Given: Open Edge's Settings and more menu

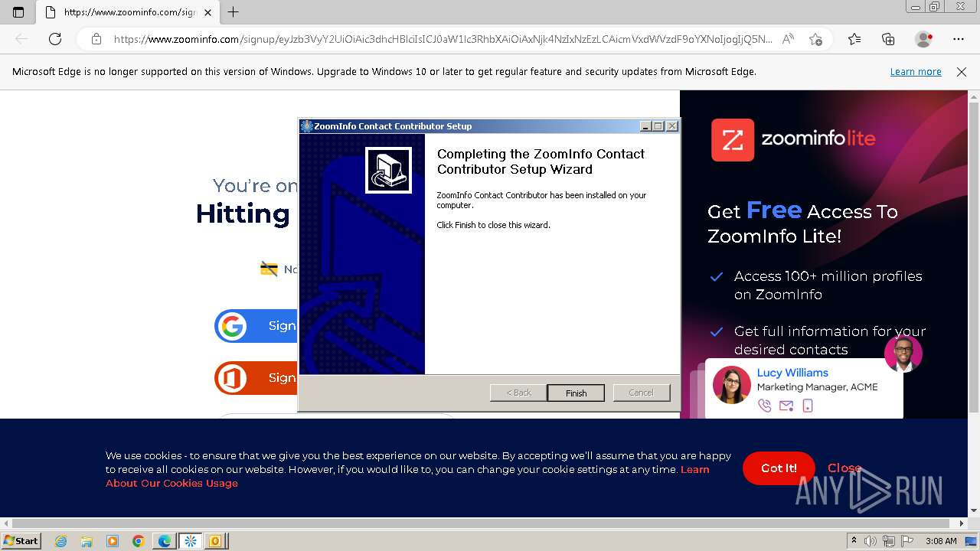Looking at the screenshot, I should pos(959,39).
